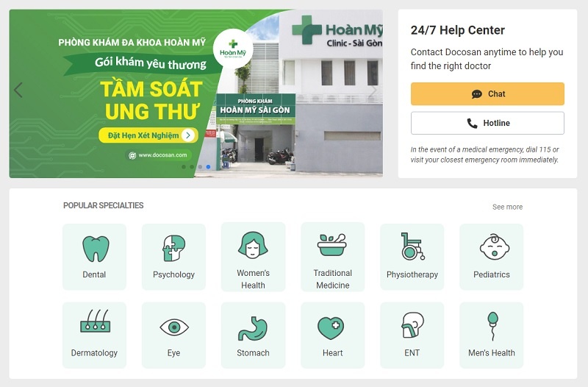Screen dimensions: 588x387
Task: Click 'Đặt Hẹn Xét Nghiệm' booking button
Action: coord(148,135)
